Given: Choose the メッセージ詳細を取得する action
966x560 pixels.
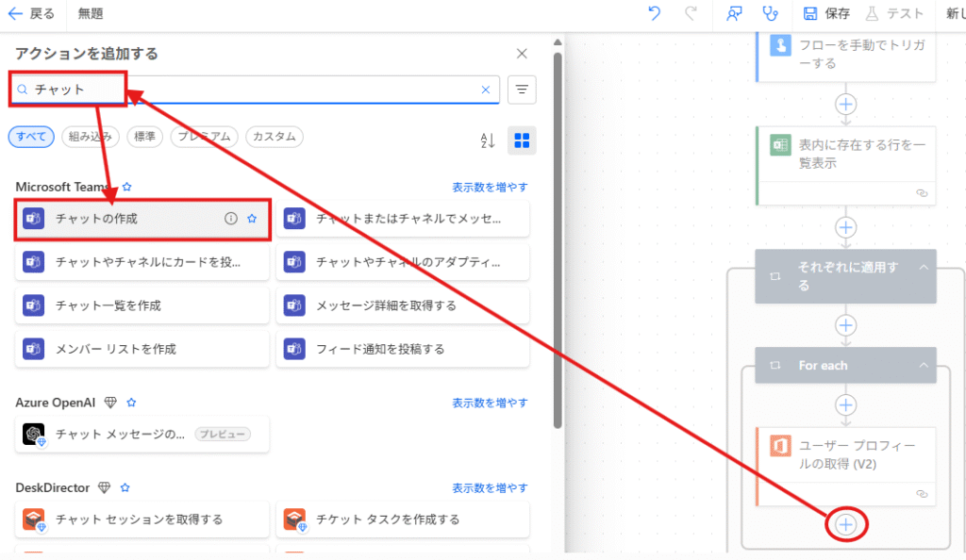Looking at the screenshot, I should point(403,305).
